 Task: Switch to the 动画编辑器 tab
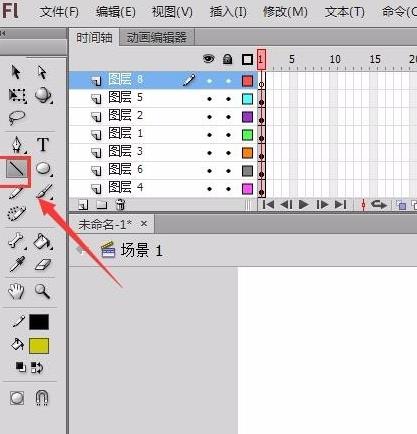pos(157,38)
